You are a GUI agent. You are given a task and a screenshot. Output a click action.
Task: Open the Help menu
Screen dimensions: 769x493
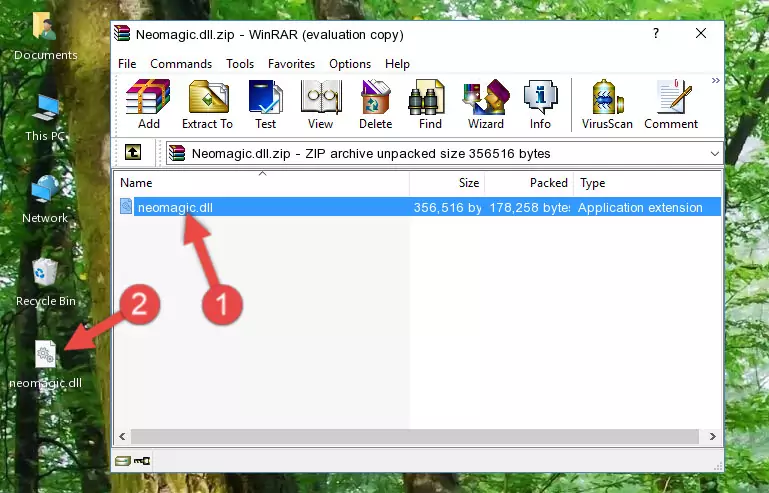[397, 64]
